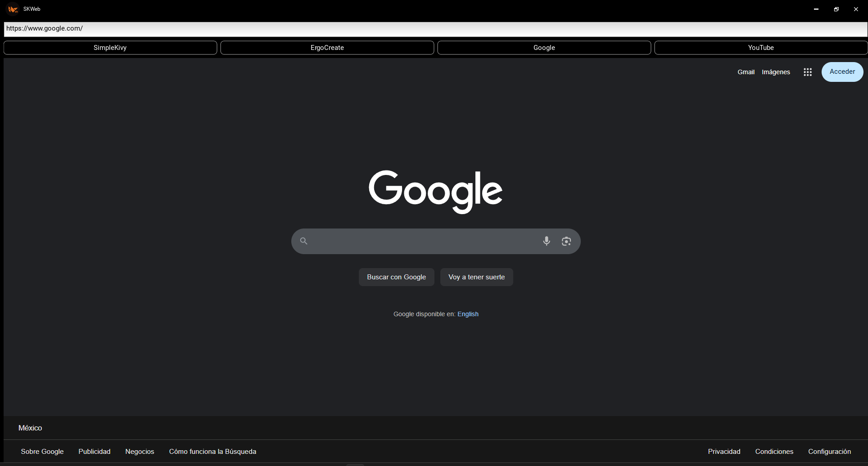The height and width of the screenshot is (466, 868).
Task: Switch to the ErgoCreate bookmark
Action: coord(327,48)
